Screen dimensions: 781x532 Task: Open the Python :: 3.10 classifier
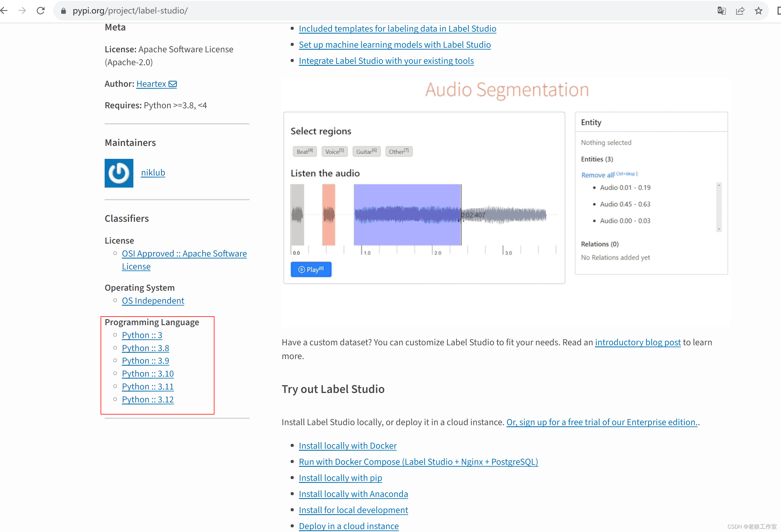click(147, 373)
